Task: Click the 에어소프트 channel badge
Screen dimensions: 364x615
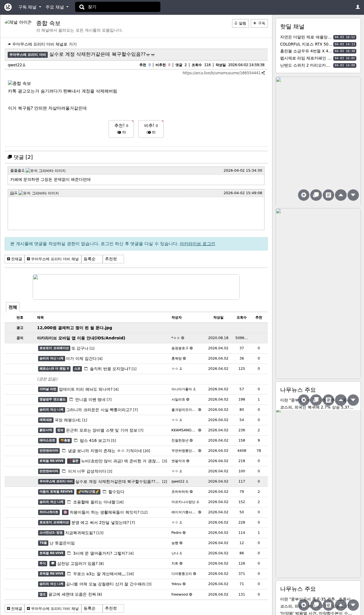Action: 47,440
